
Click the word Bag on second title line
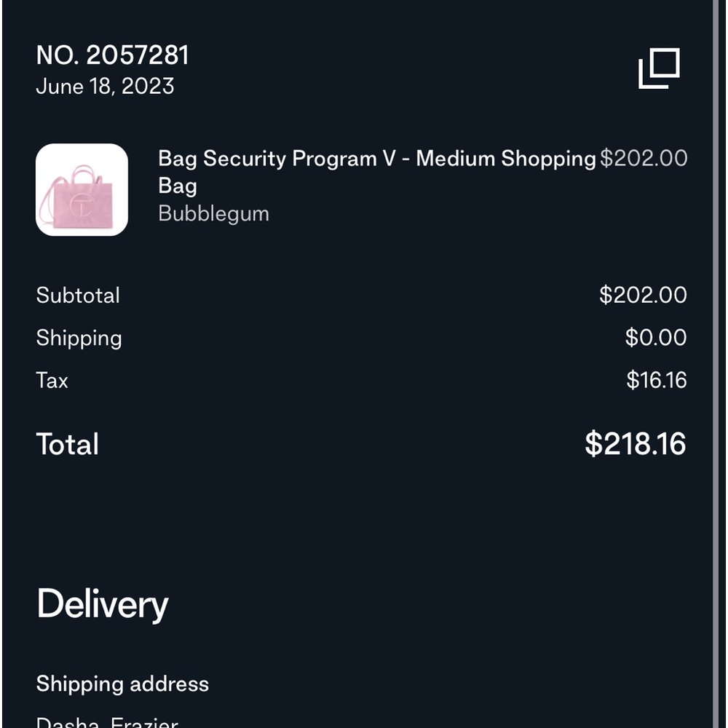[178, 186]
